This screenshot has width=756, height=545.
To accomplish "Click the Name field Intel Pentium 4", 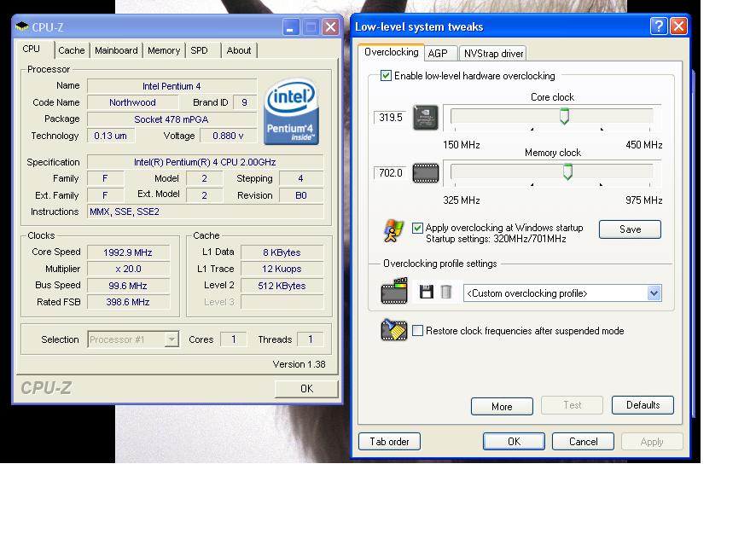I will [172, 86].
